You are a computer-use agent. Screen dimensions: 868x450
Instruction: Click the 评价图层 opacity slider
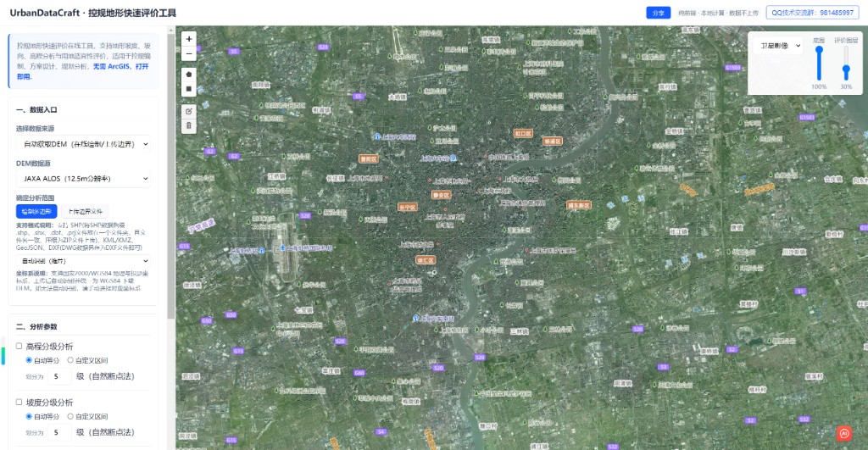point(845,70)
